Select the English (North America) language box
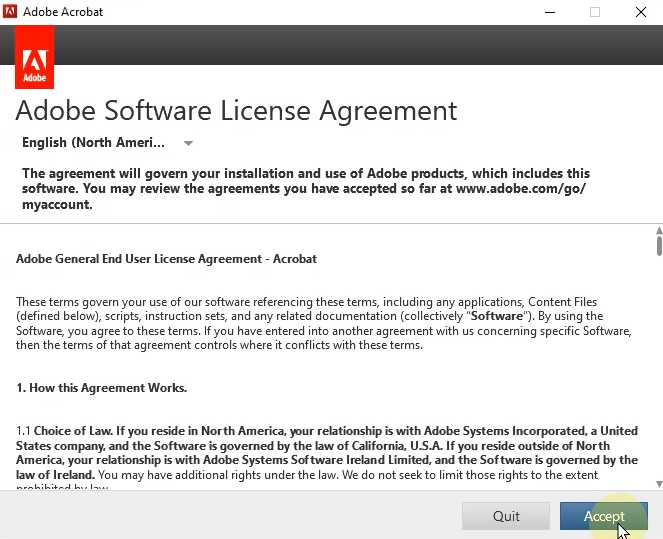Image resolution: width=663 pixels, height=539 pixels. 94,143
